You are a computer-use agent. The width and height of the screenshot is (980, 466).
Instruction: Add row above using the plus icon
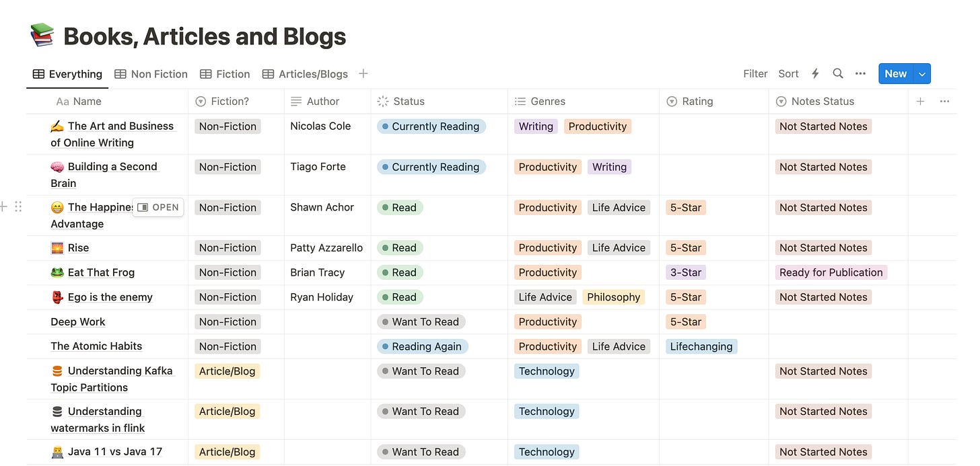click(5, 207)
